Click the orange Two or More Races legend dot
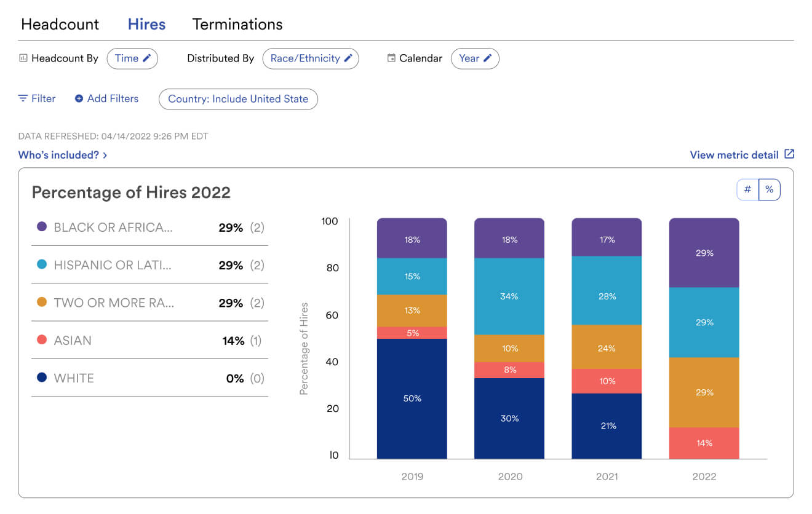 (x=42, y=302)
